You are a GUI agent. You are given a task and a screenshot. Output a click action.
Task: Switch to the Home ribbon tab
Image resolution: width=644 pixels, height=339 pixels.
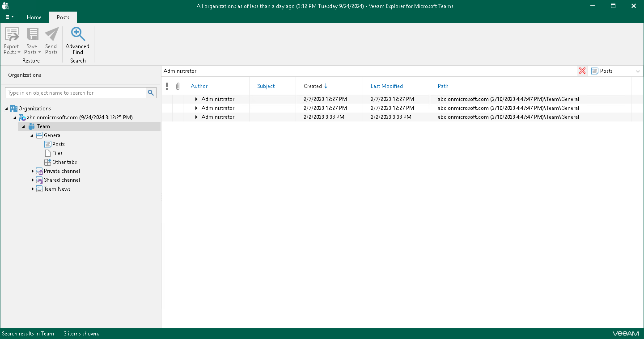pos(34,17)
